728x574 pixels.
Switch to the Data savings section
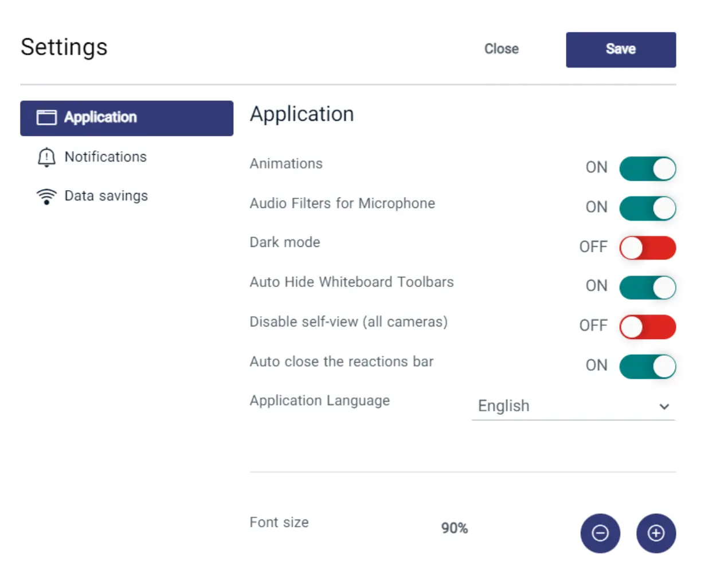[x=106, y=196]
